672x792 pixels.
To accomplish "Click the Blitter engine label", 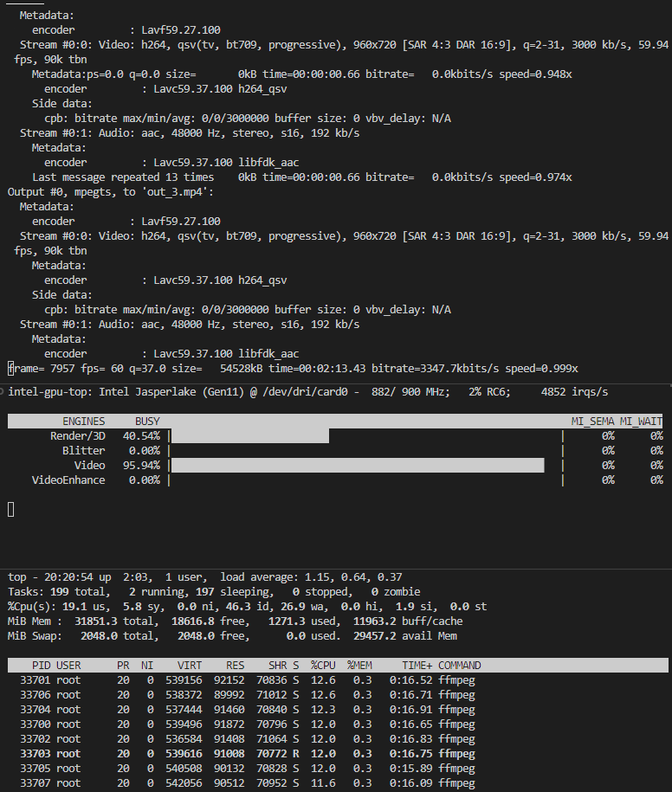I will point(83,451).
